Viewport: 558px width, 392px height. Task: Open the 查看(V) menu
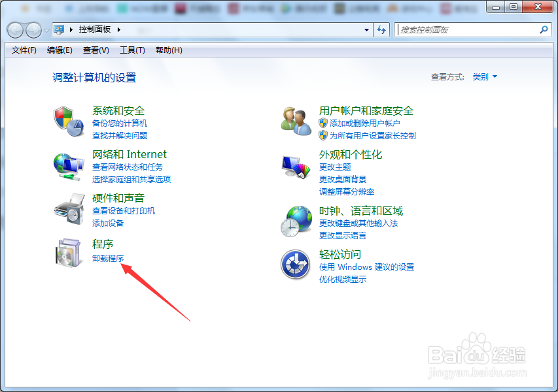click(96, 50)
